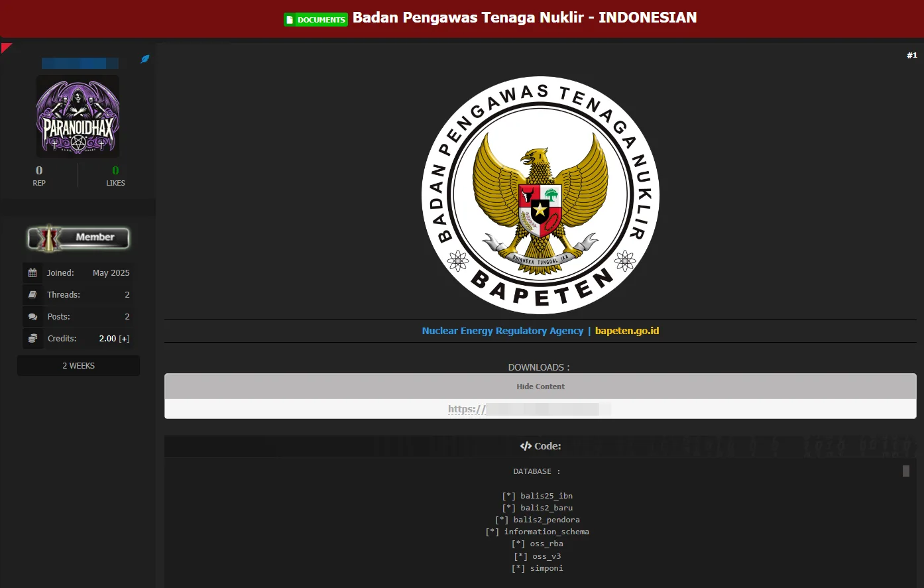This screenshot has width=924, height=588.
Task: Click the oss_v3 database entry
Action: [537, 556]
